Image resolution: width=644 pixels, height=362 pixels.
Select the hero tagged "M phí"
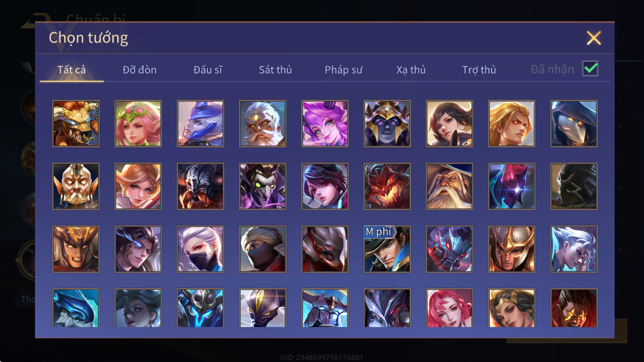coord(387,249)
